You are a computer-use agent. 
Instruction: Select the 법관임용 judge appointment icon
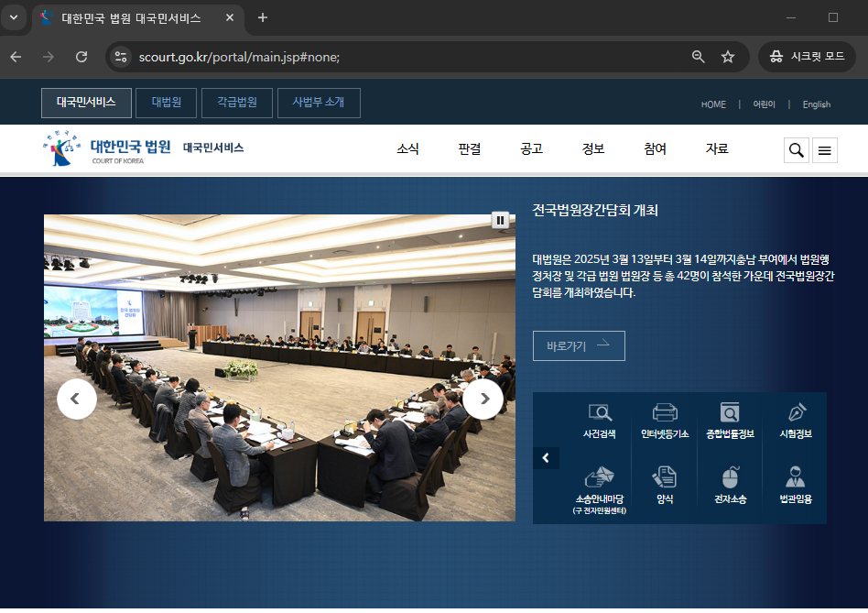795,484
